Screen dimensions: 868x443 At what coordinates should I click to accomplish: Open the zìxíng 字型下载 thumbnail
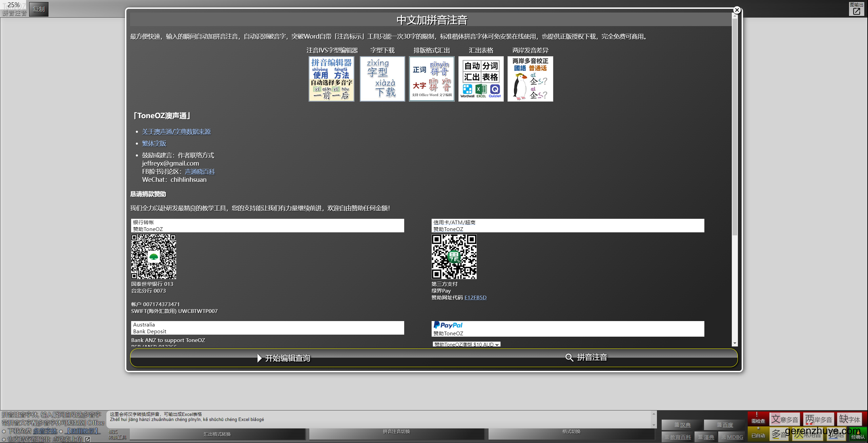(382, 79)
